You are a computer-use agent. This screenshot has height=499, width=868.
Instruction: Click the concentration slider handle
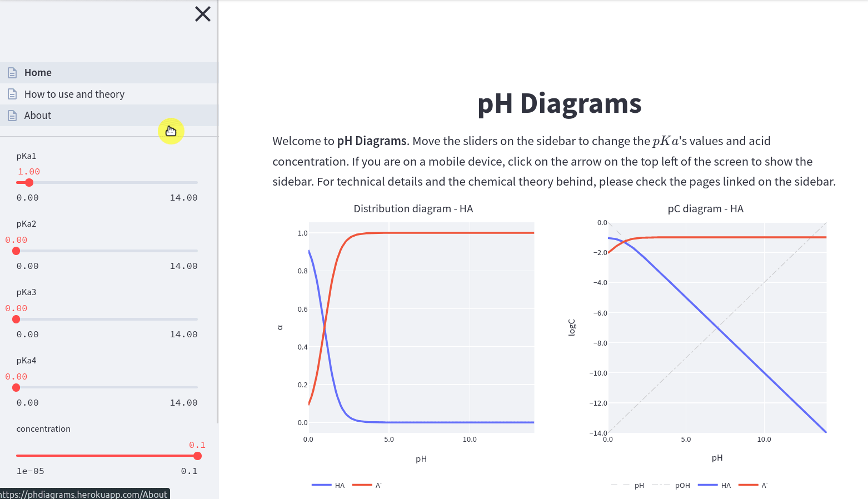coord(197,456)
